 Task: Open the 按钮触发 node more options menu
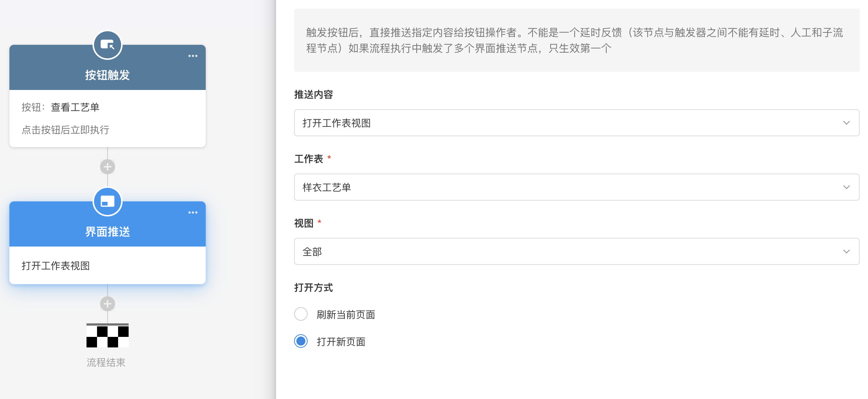tap(193, 56)
